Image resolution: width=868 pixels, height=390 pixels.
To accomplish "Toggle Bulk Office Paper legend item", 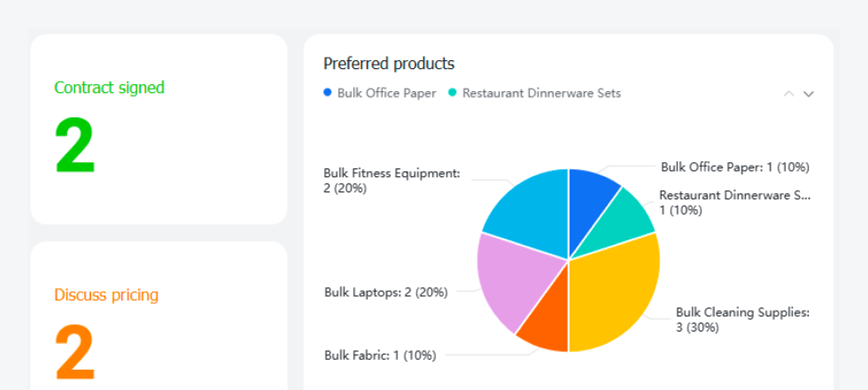I will pos(380,93).
